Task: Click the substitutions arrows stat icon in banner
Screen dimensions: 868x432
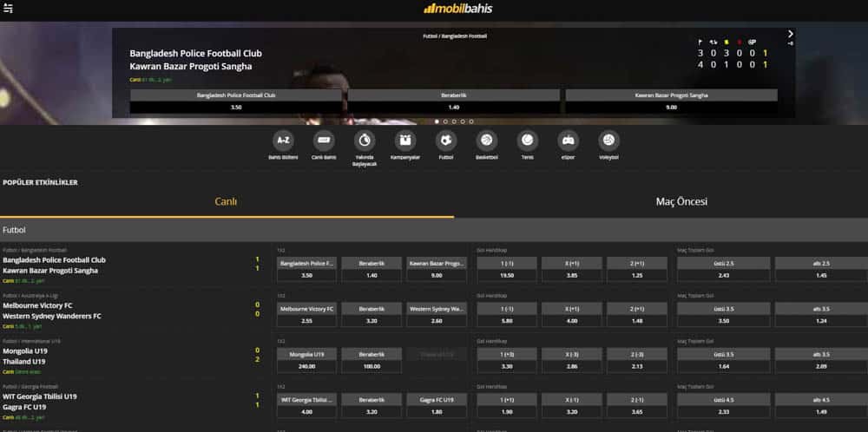Action: (x=713, y=42)
